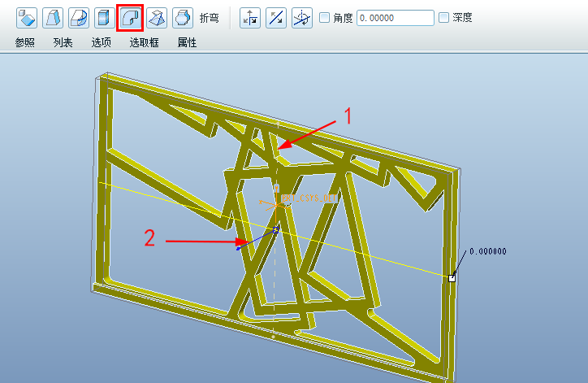The width and height of the screenshot is (588, 383).
Task: Select the Sculpt tool icon
Action: (183, 17)
